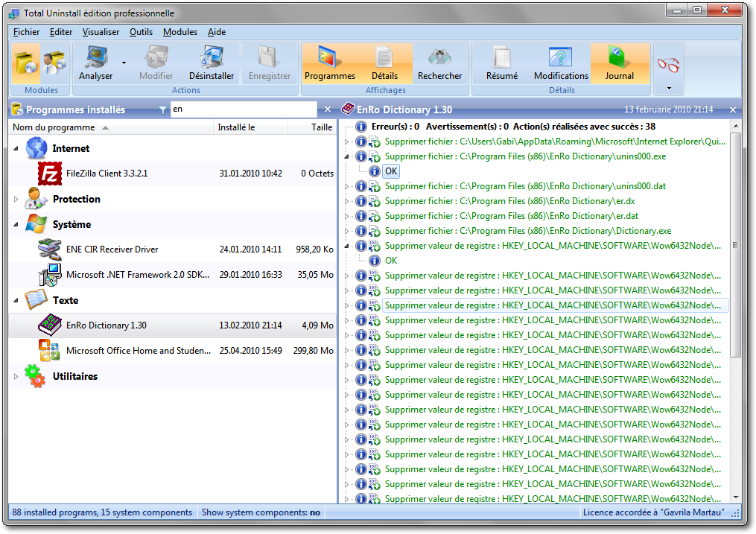
Task: Expand the er.dx log entry
Action: point(346,201)
